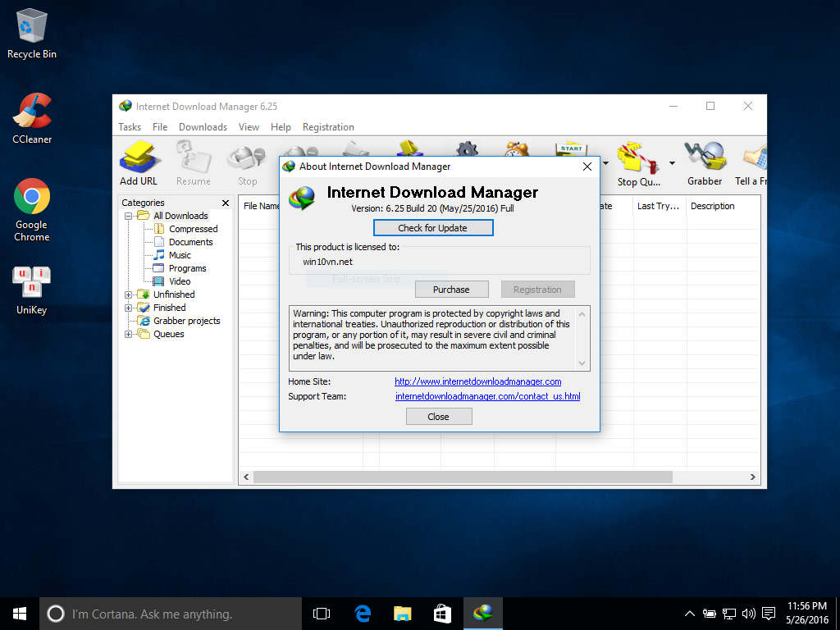Click the volume speaker tray icon
Viewport: 840px width, 630px height.
point(748,614)
